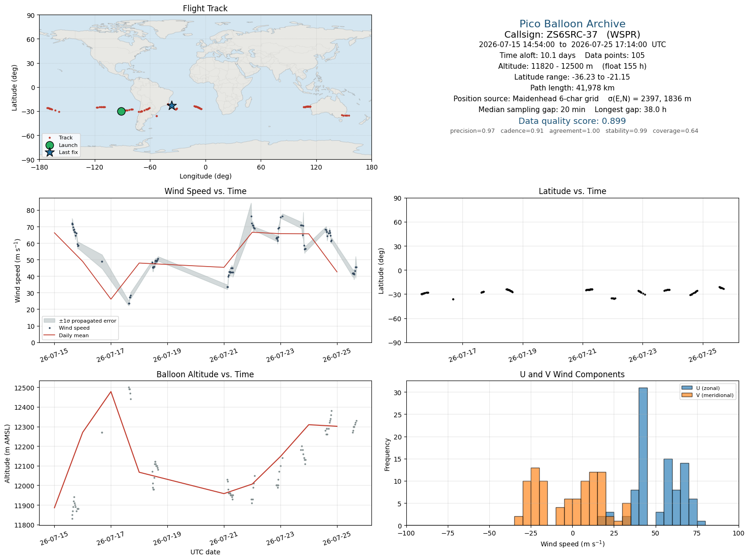Viewport: 749px width, 560px height.
Task: Click the orange V (meridional) legend swatch
Action: tap(687, 395)
